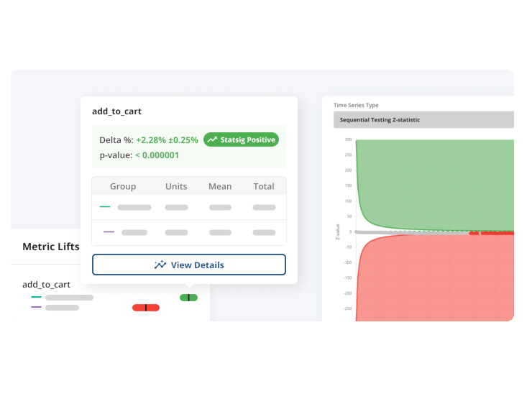
Task: Click the trend arrow icon in Statsig Positive badge
Action: pyautogui.click(x=212, y=139)
